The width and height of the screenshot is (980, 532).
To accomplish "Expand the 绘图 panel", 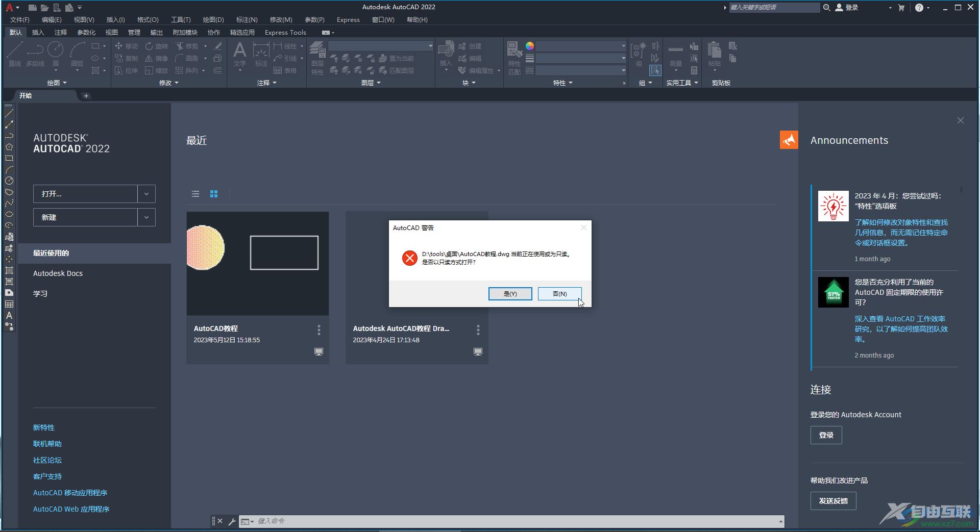I will click(x=57, y=83).
